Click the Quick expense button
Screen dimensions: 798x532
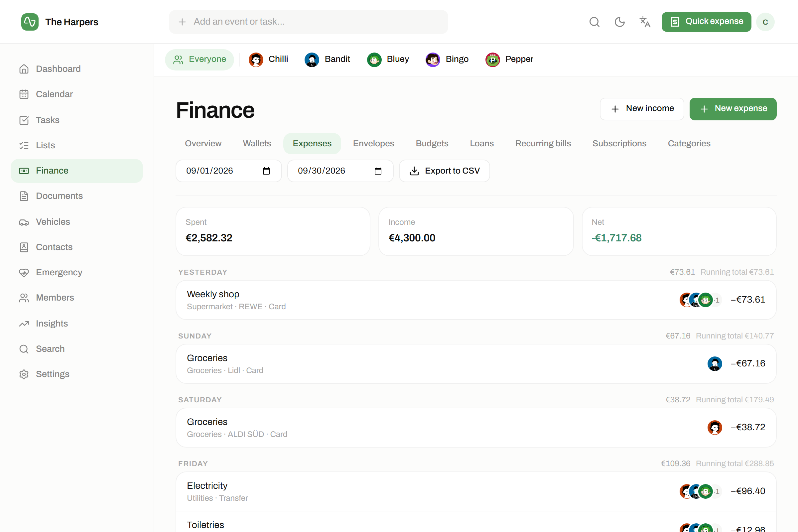tap(706, 22)
